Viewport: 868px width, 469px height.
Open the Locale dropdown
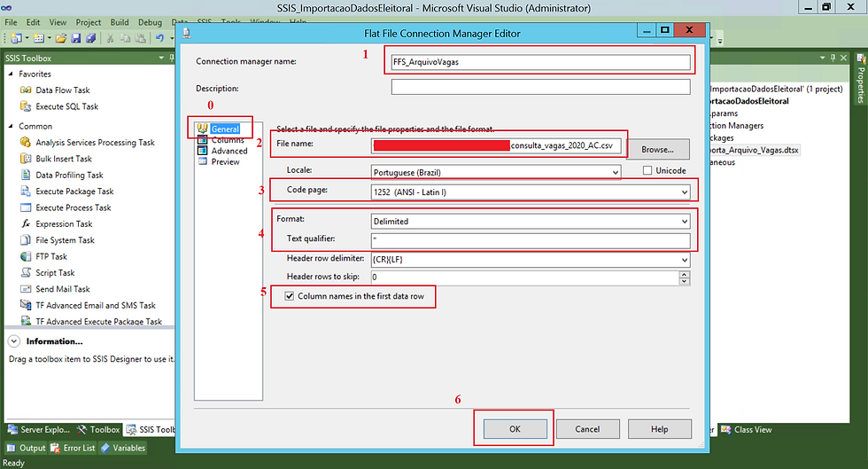point(615,172)
